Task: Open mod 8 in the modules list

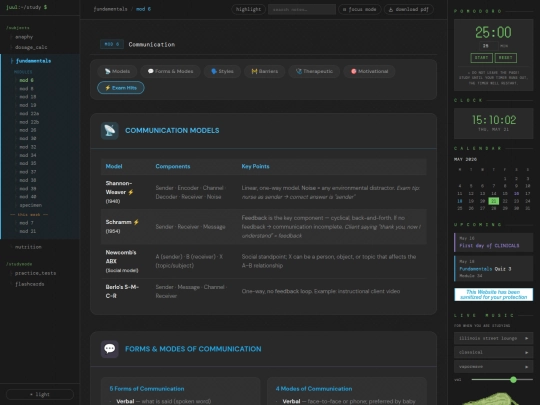Action: (x=27, y=89)
